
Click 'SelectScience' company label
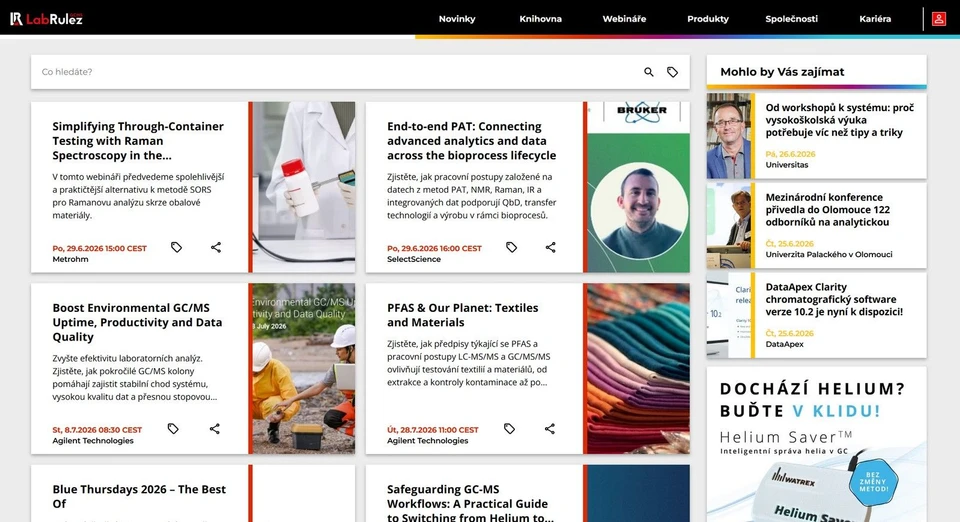[x=414, y=259]
